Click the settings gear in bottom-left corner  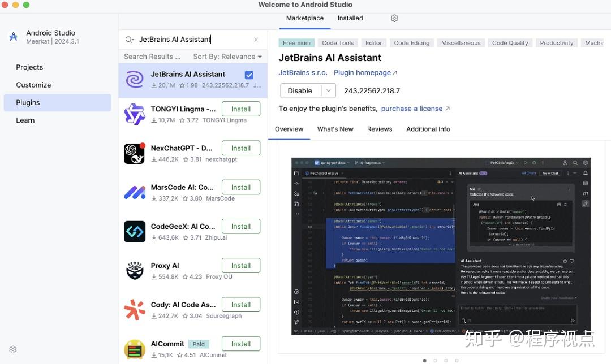(12, 349)
